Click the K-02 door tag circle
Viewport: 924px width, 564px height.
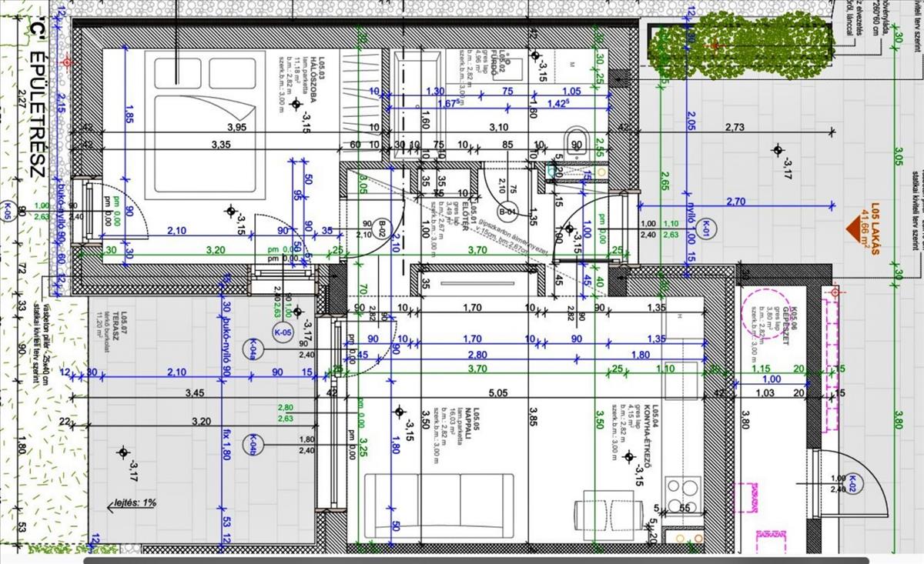[852, 482]
